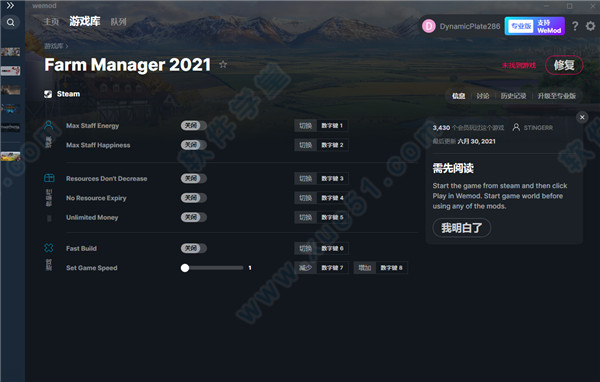This screenshot has width=600, height=382.
Task: Click the Farm Manager 2021 title
Action: point(127,65)
